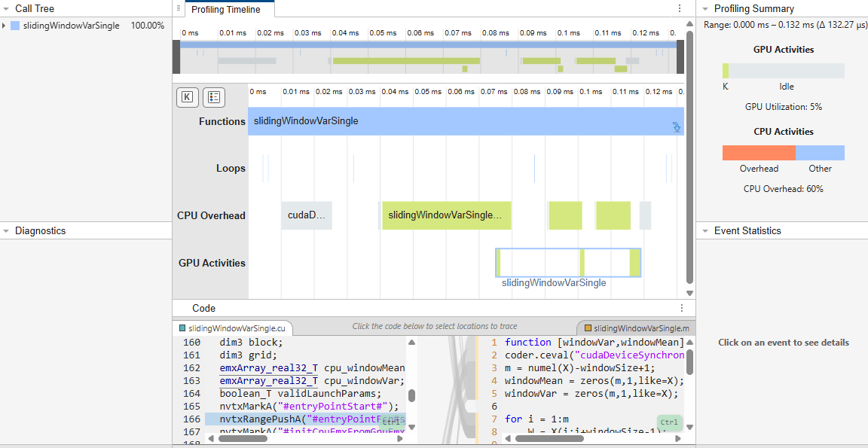Toggle the timeline legend button
The width and height of the screenshot is (868, 448).
tap(214, 97)
